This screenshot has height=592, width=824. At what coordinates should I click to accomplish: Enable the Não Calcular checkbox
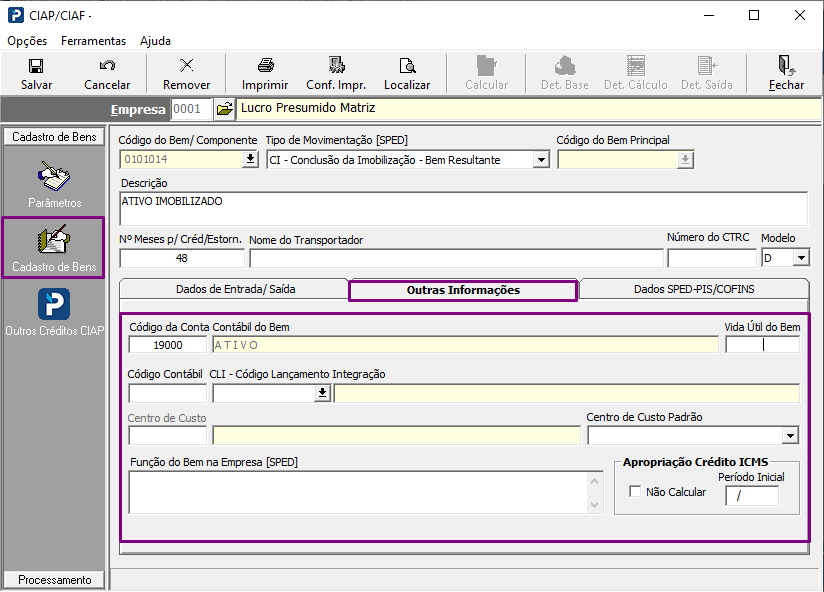pos(635,492)
